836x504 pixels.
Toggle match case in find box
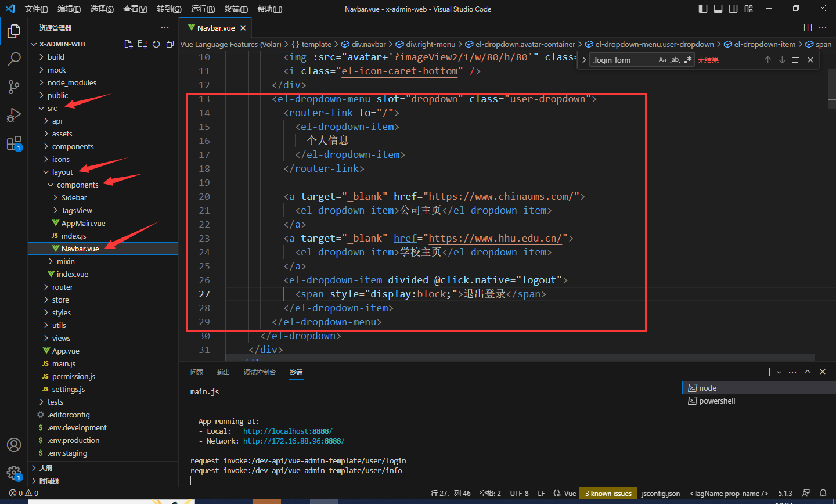(662, 60)
